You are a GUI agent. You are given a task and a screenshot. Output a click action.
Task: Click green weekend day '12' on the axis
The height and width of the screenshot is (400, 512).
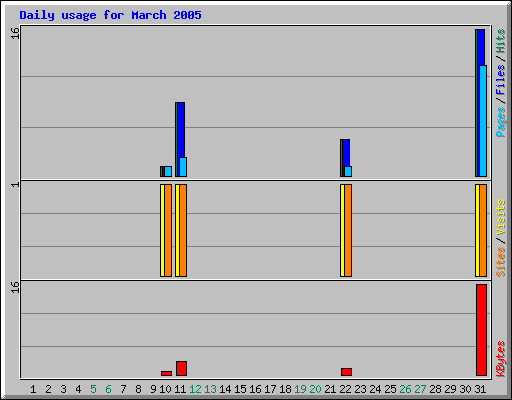195,389
